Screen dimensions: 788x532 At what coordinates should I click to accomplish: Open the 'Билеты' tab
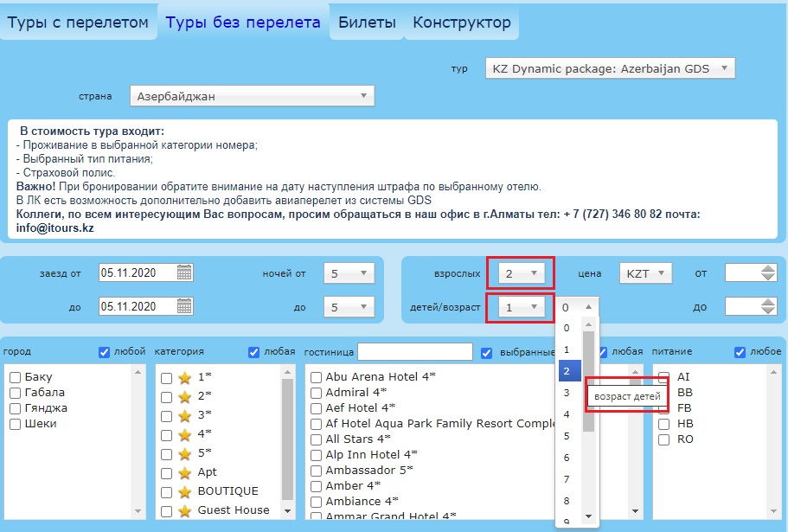point(367,22)
